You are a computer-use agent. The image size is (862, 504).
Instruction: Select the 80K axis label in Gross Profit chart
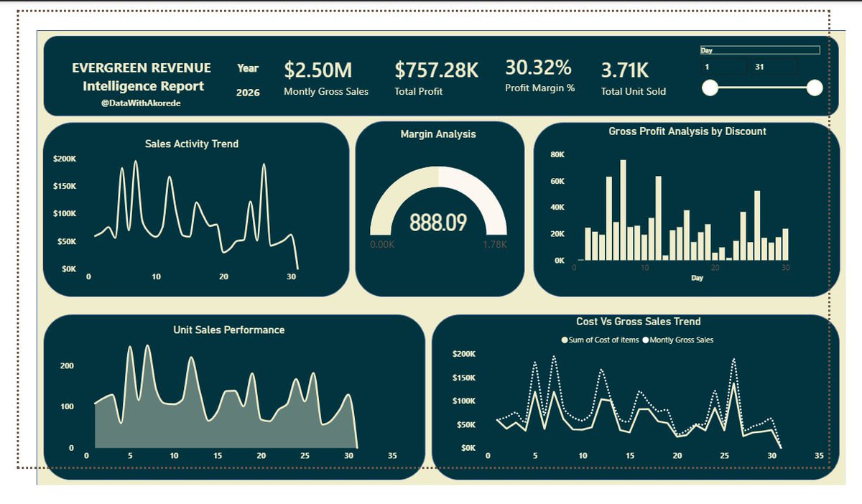pyautogui.click(x=557, y=154)
